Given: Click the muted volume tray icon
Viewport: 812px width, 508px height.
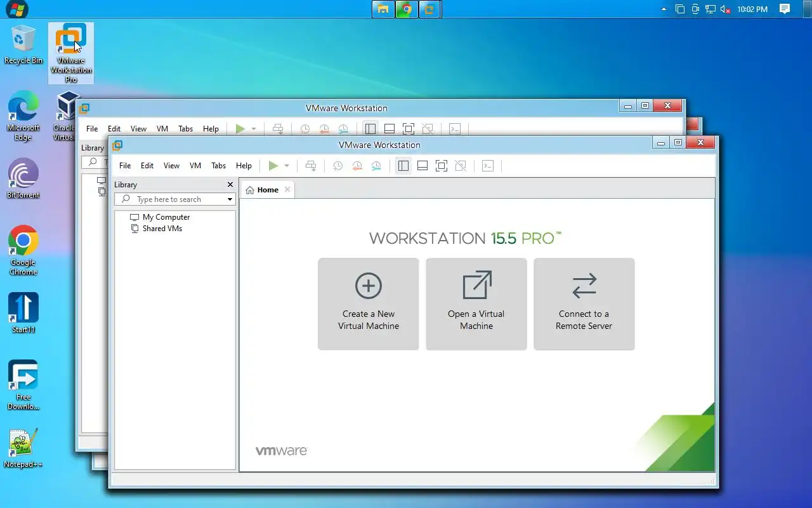Looking at the screenshot, I should coord(726,9).
